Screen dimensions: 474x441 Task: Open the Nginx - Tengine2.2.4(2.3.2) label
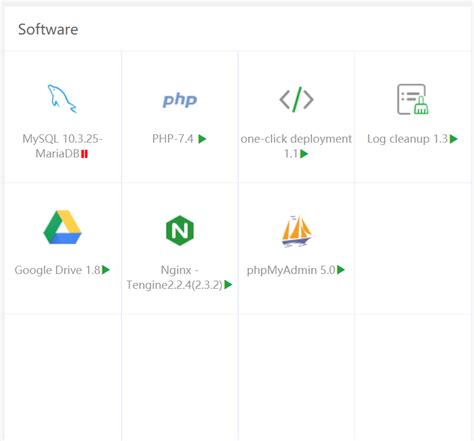[x=175, y=277]
